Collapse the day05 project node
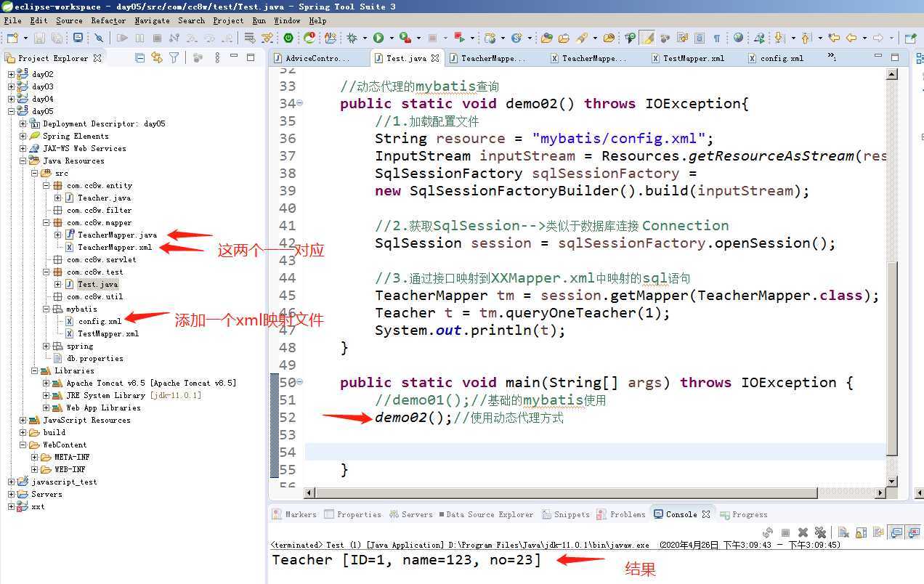 [11, 111]
